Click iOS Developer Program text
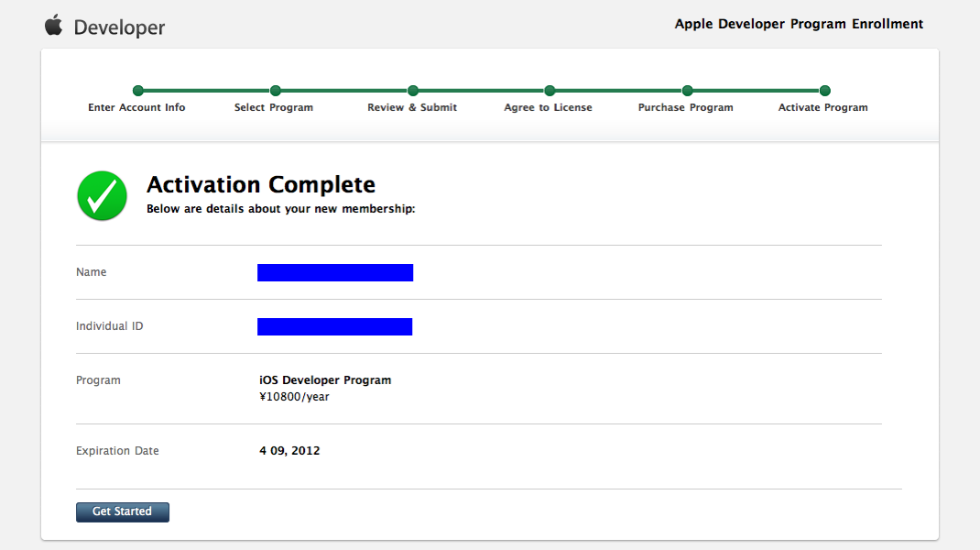980x550 pixels. click(325, 379)
